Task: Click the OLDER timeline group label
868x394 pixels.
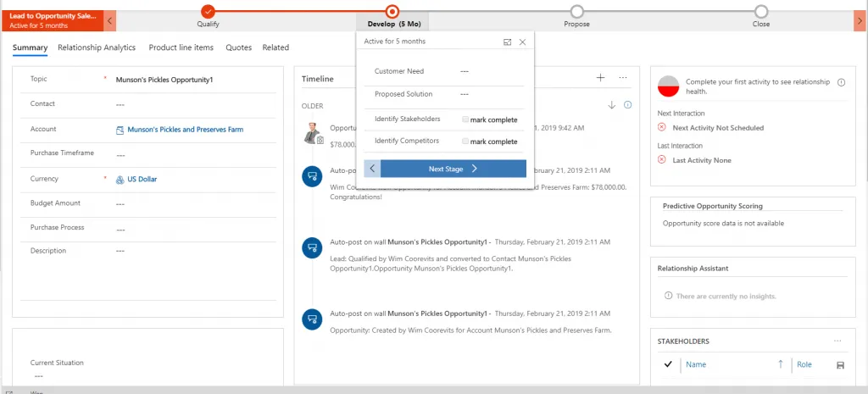Action: click(x=312, y=106)
